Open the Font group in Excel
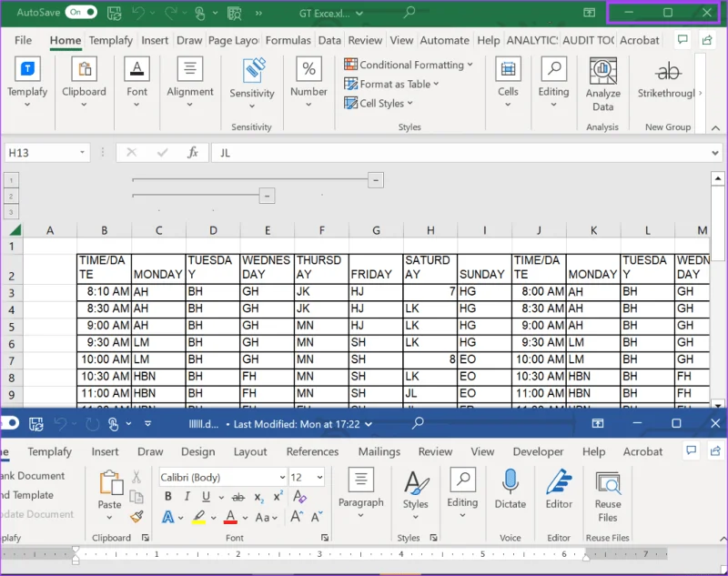 (x=136, y=82)
